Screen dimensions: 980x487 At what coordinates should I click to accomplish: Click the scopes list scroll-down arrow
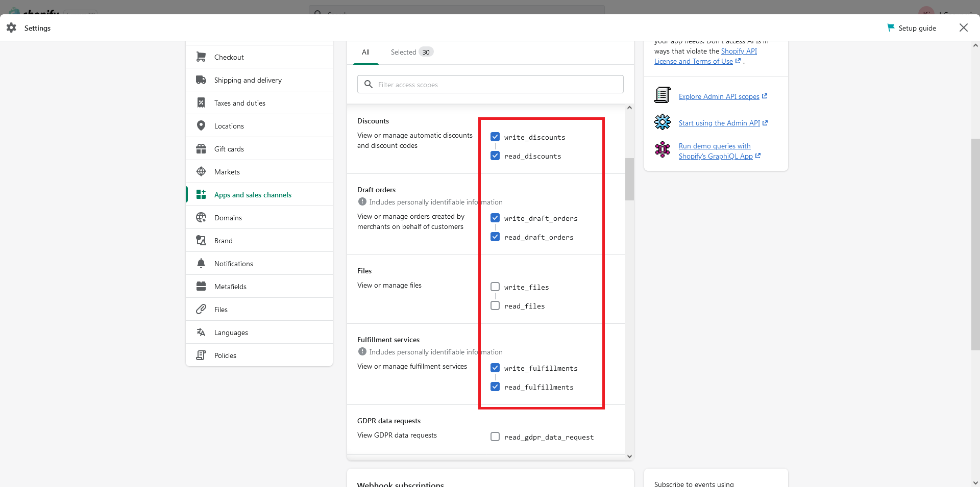[629, 456]
